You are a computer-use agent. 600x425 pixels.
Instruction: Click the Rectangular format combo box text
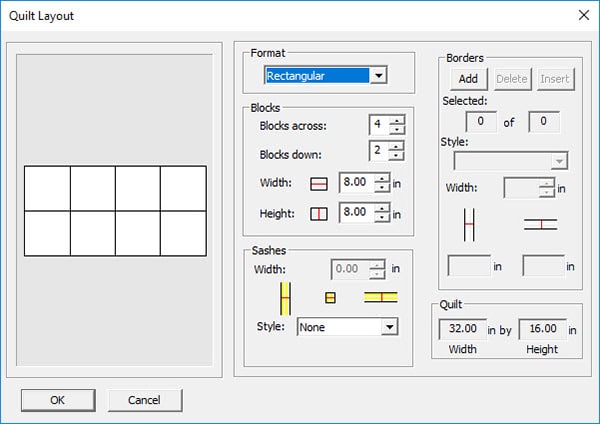317,75
